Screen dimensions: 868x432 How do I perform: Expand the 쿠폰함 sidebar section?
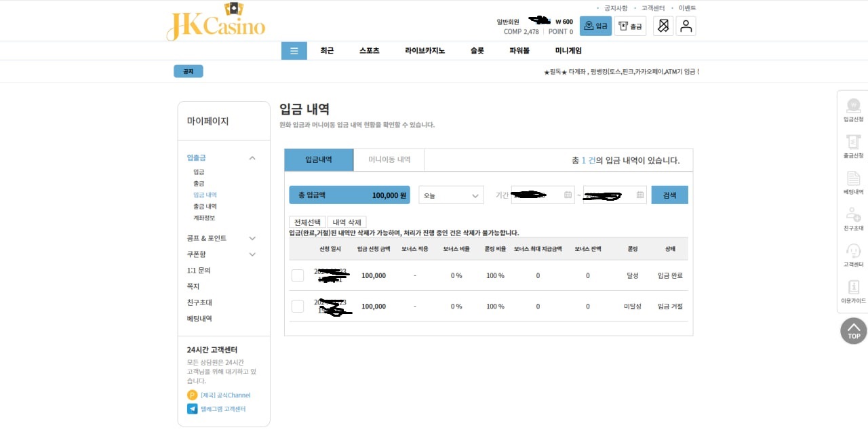[252, 254]
